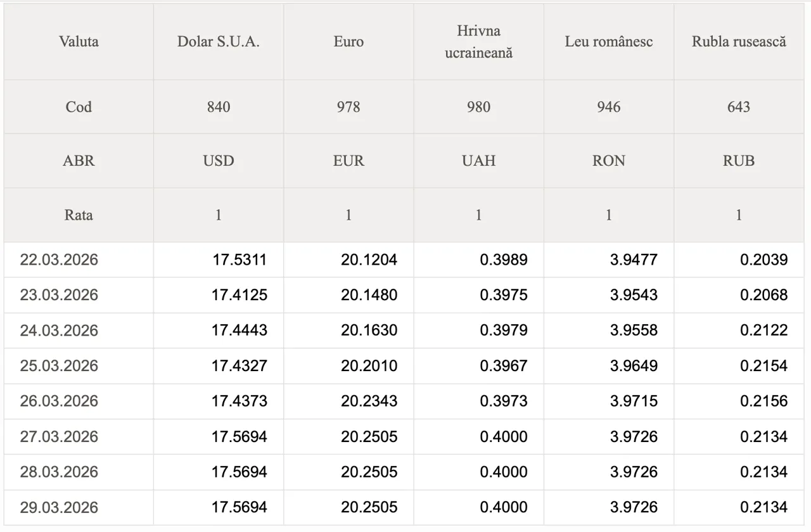Viewport: 811px width, 532px height.
Task: Select the RUB rate 0.2156
Action: (763, 402)
